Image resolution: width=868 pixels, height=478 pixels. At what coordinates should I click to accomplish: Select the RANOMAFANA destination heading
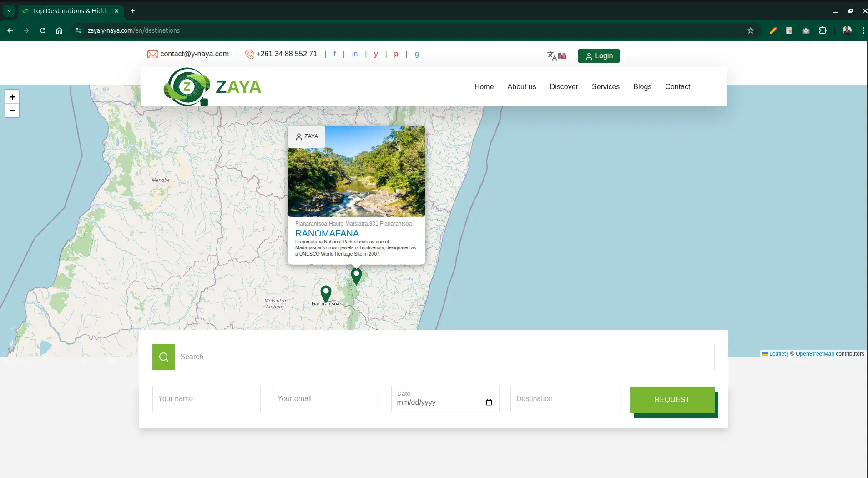point(327,233)
